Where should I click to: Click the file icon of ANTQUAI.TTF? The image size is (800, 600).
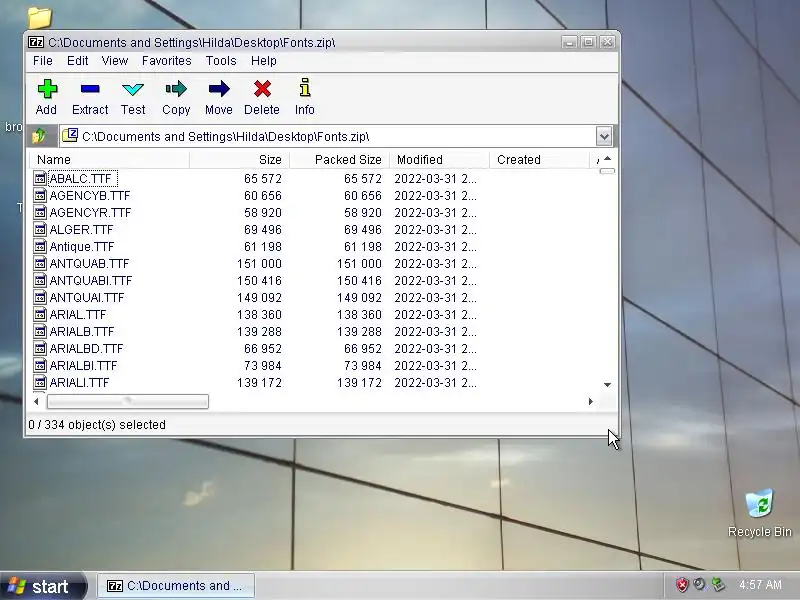point(40,297)
